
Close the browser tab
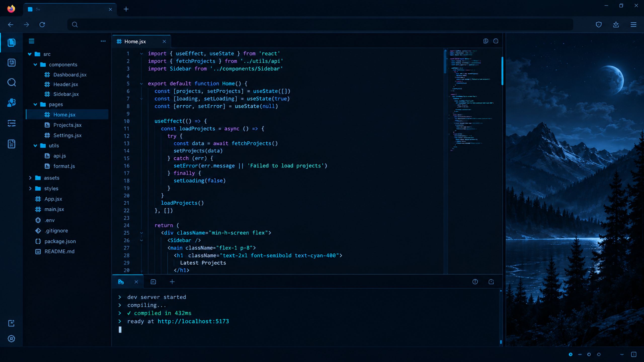[110, 9]
